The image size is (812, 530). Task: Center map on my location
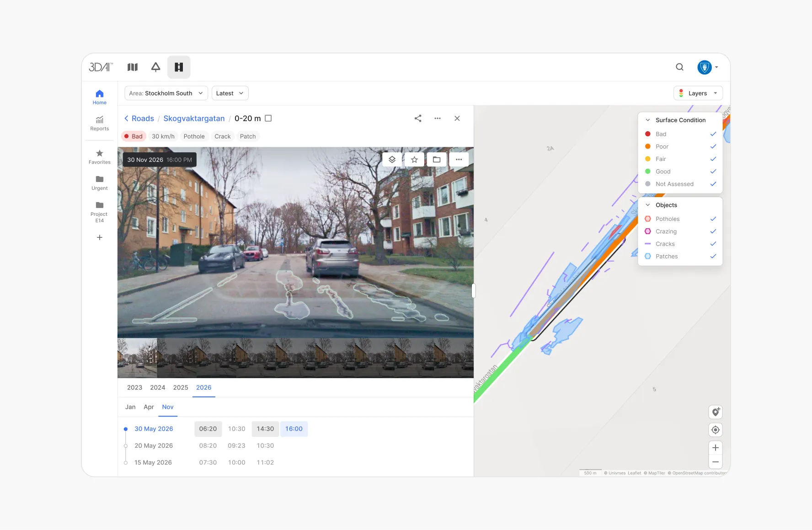[716, 430]
